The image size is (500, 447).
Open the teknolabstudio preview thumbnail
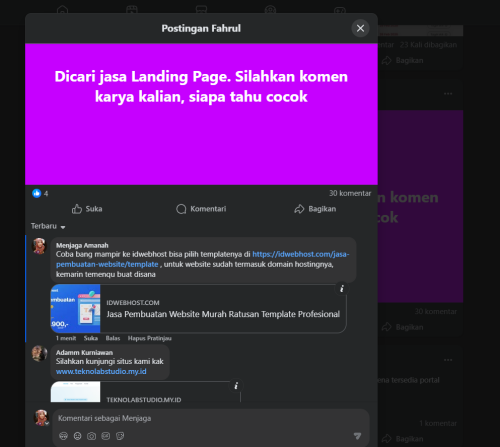click(x=75, y=392)
